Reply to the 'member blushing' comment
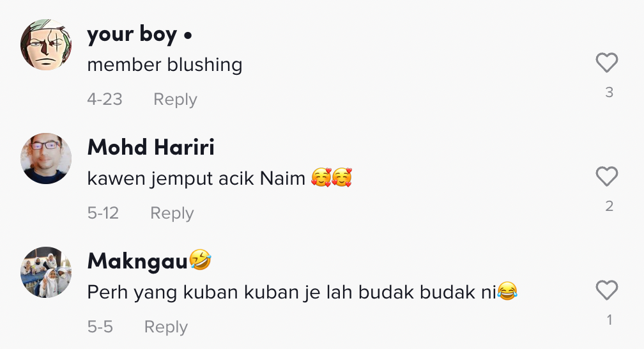 (175, 100)
